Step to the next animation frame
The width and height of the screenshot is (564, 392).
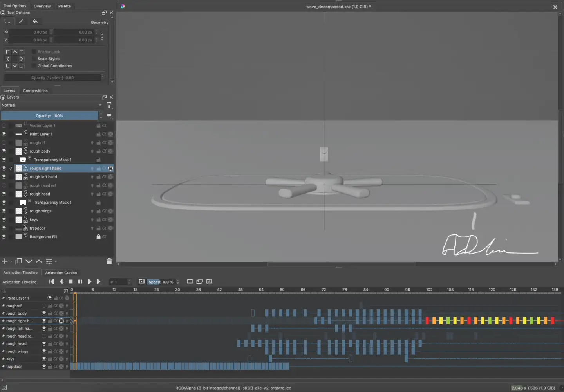click(90, 282)
